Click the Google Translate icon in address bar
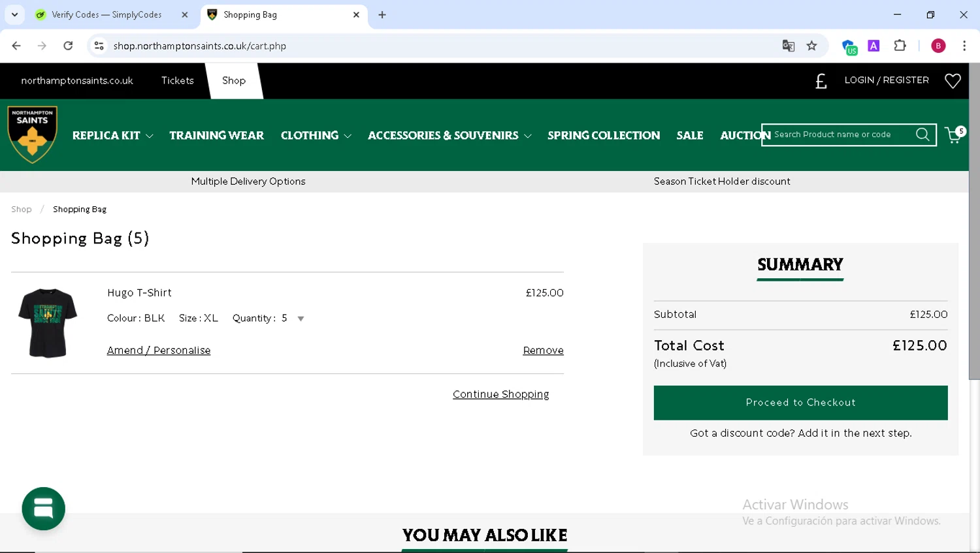 click(x=789, y=46)
